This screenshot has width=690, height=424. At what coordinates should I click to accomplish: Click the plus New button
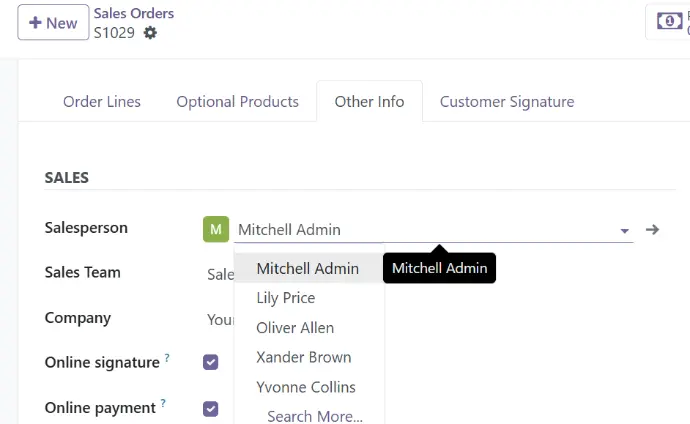click(x=53, y=22)
